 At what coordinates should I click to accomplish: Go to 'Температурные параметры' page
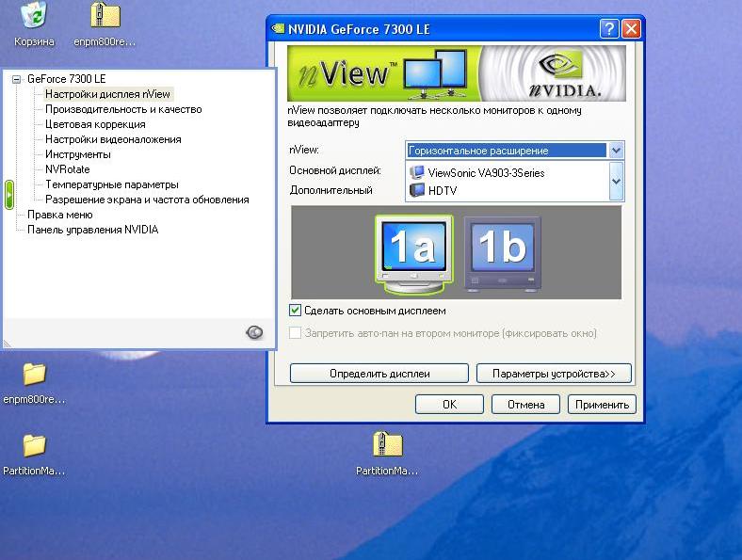pos(112,184)
